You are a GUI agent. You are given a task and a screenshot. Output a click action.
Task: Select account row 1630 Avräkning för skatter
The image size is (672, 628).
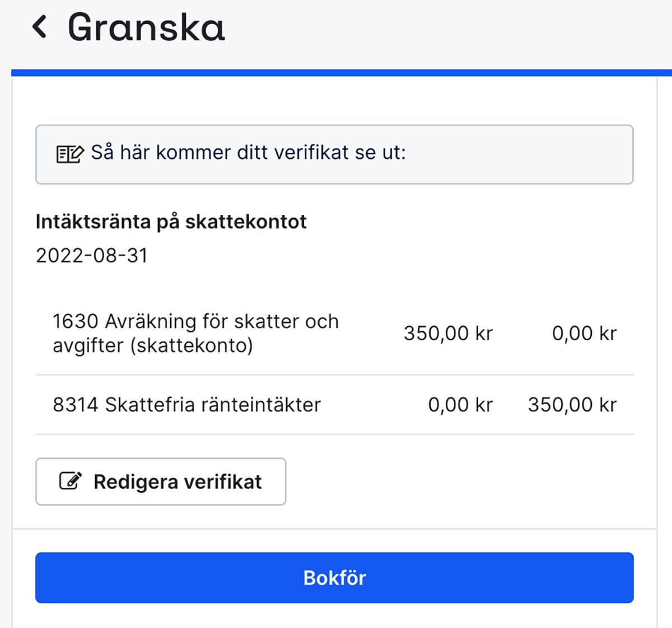(x=195, y=333)
